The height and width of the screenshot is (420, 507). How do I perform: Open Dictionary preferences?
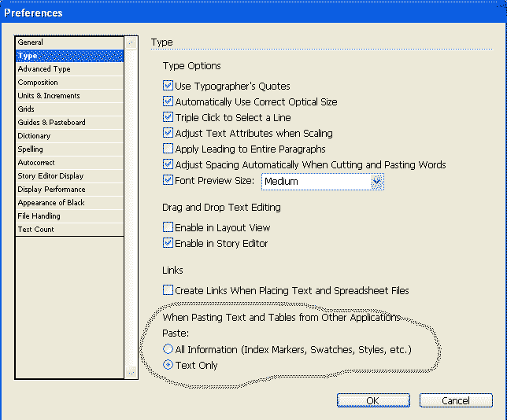69,136
